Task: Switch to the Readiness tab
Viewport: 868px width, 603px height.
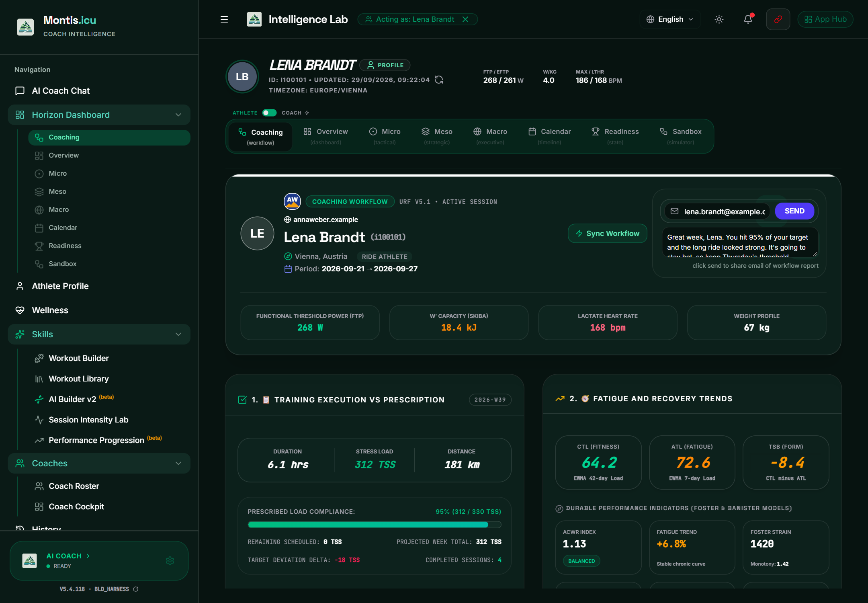Action: pos(615,136)
